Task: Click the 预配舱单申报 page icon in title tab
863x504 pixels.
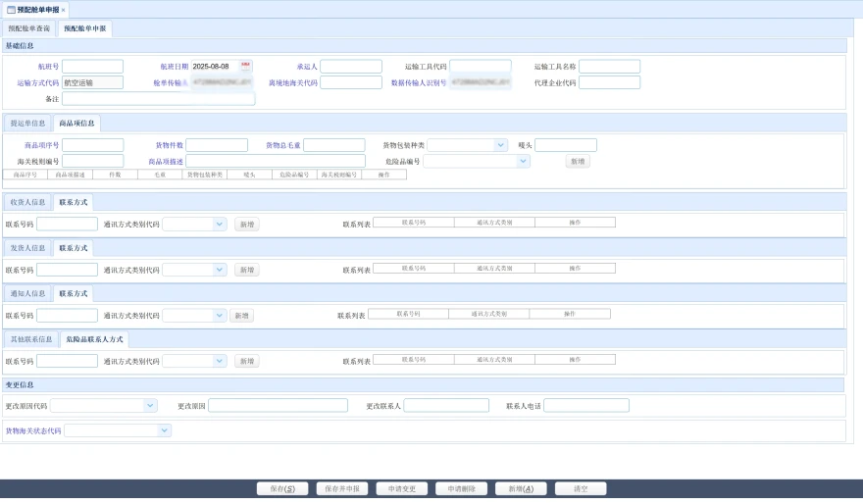Action: 11,9
